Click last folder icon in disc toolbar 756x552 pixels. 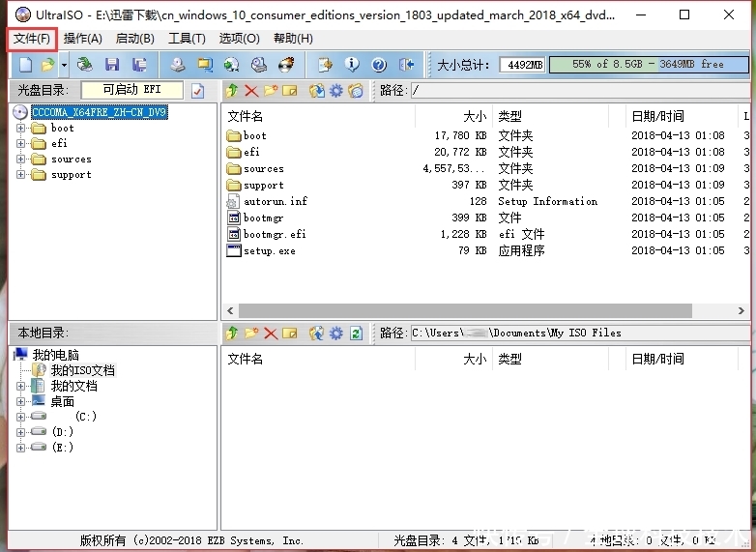(356, 91)
